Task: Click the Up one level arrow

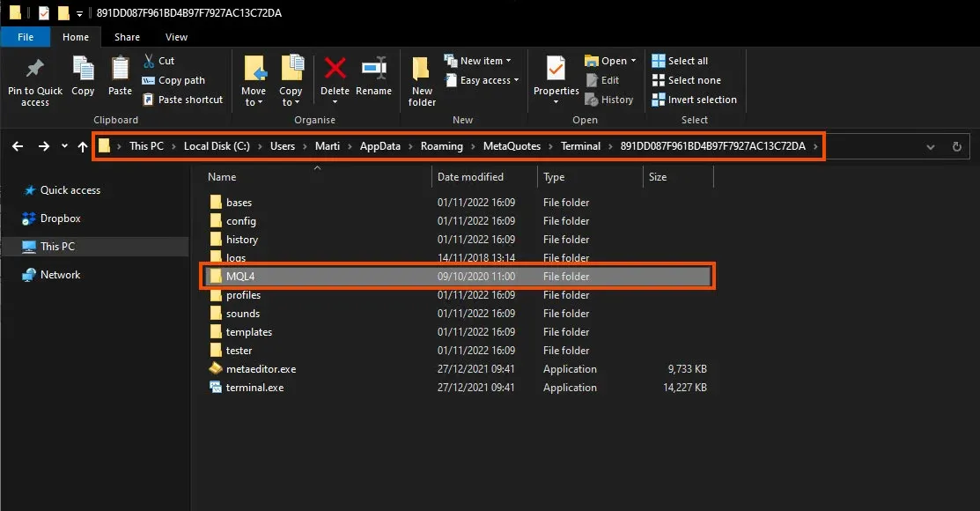Action: tap(83, 146)
